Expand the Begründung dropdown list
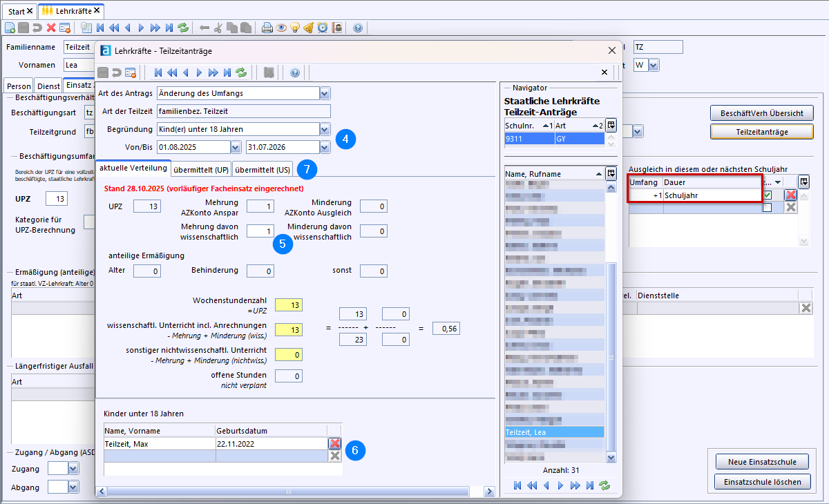 [x=325, y=129]
